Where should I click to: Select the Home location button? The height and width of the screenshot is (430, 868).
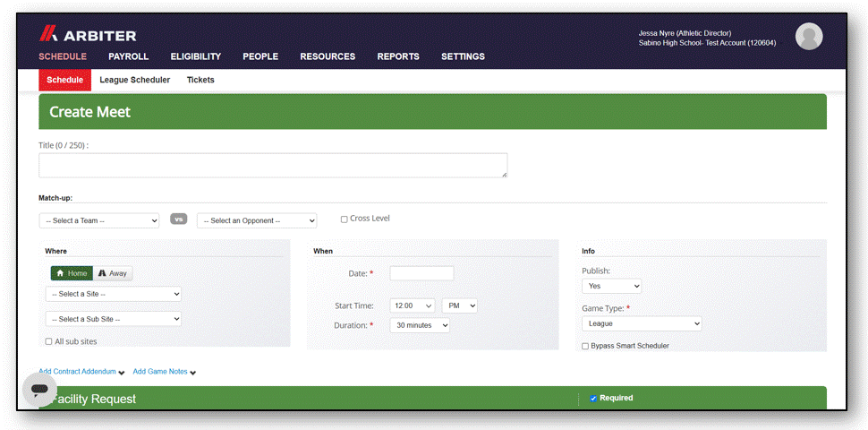click(x=72, y=273)
